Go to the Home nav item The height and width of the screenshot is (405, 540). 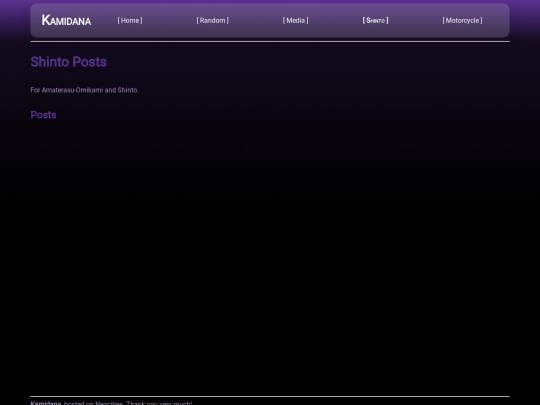tap(130, 20)
